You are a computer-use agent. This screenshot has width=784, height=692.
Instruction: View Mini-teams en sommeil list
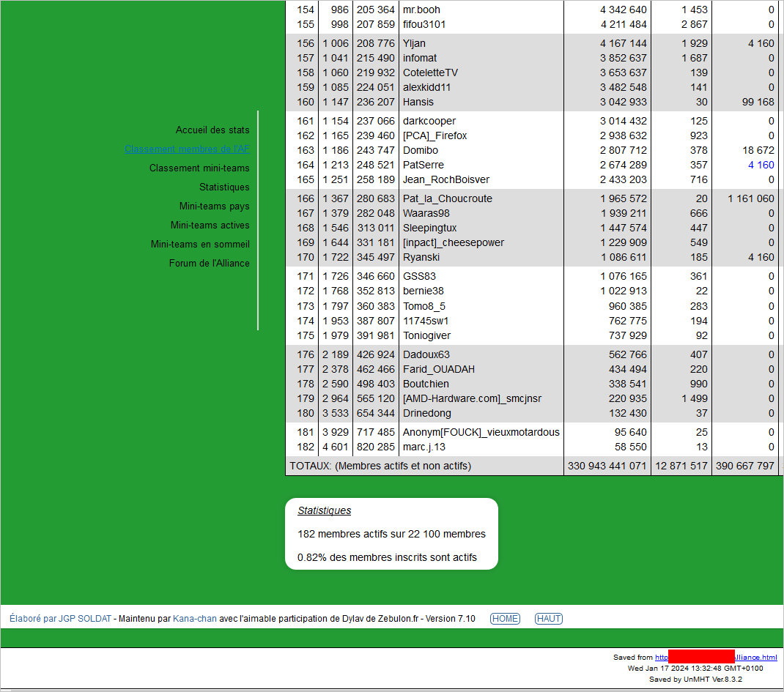200,244
